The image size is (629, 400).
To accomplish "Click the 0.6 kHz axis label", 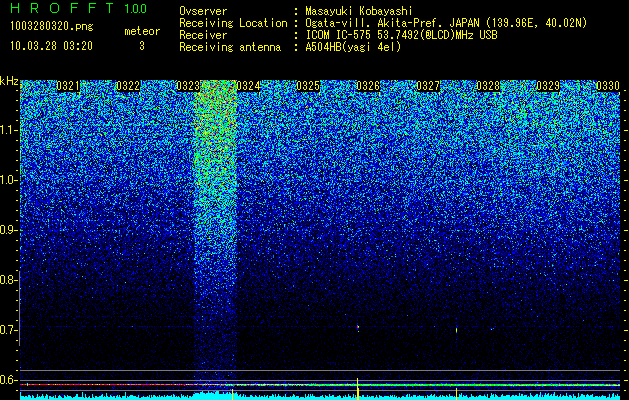I will tap(9, 380).
